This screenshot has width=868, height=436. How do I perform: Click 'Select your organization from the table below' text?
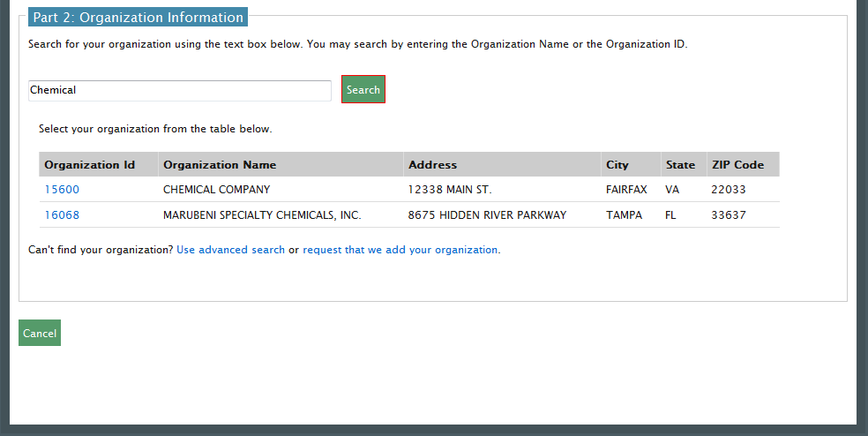tap(155, 129)
